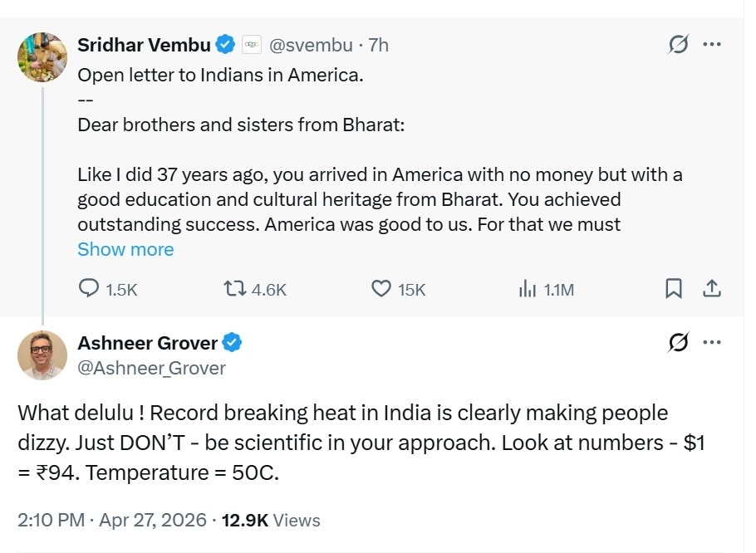Click the 2:10 PM · Apr 27, 2026 timestamp

point(111,521)
